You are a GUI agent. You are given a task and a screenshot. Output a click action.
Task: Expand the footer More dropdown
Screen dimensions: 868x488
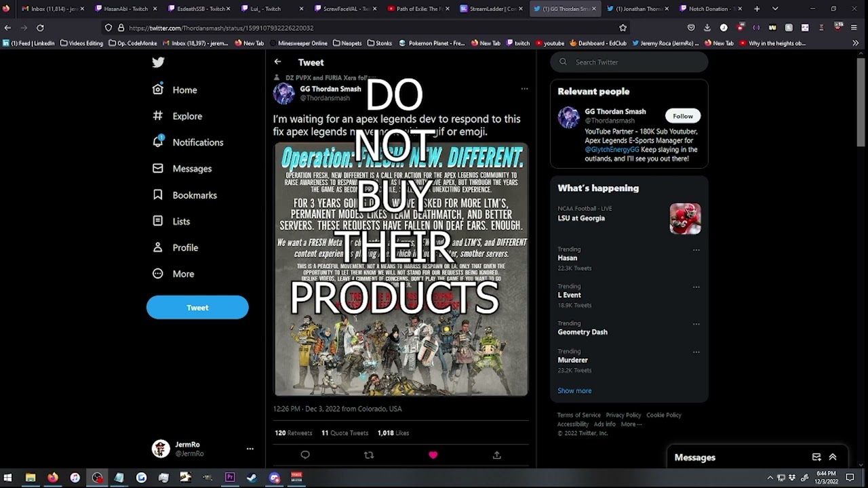click(631, 424)
